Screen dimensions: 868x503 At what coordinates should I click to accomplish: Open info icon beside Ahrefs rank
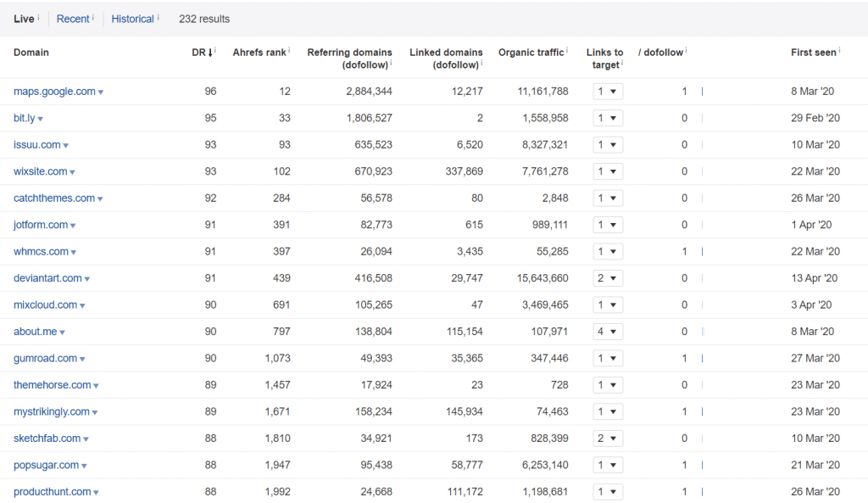289,50
